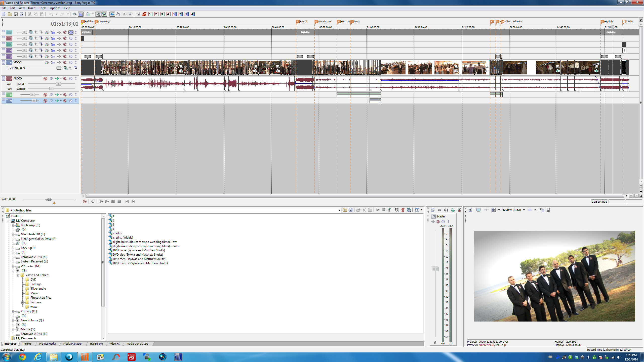Open Track FX on the AUDIO track
644x362 pixels.
tap(58, 79)
